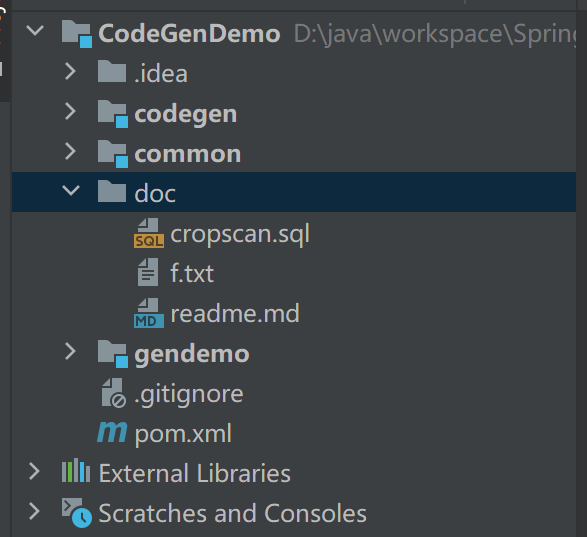The height and width of the screenshot is (537, 587).
Task: Expand Scratches and Consoles node
Action: click(34, 511)
